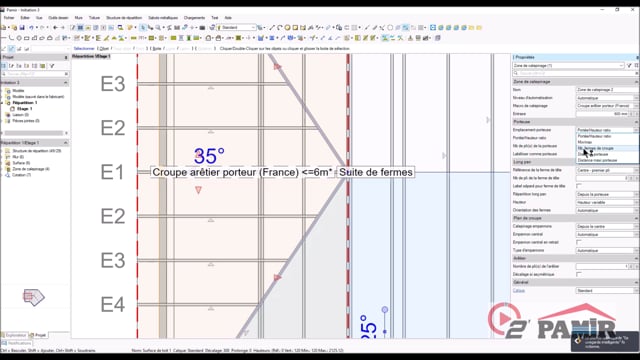
Task: Enable 'Empannon central en retrait' checkbox
Action: coord(579,242)
